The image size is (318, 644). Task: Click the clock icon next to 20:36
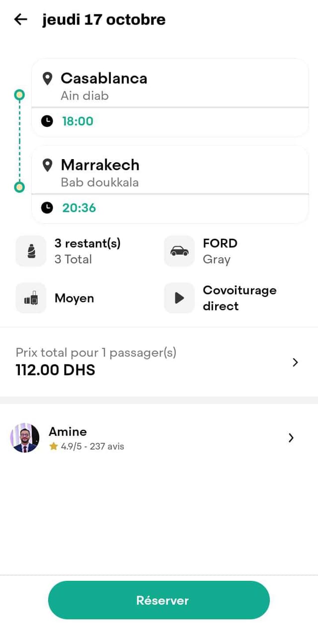tap(46, 208)
